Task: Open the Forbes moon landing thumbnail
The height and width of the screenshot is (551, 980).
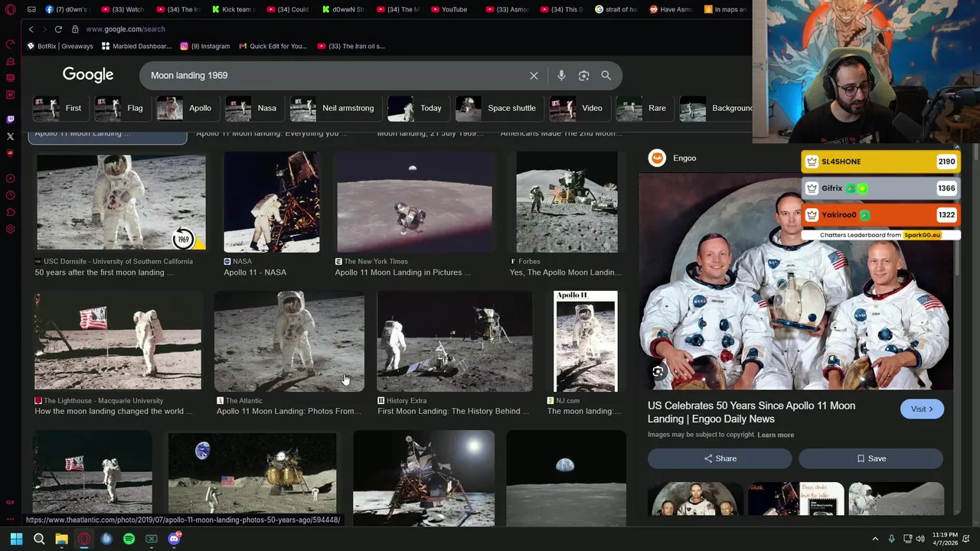Action: [x=567, y=202]
